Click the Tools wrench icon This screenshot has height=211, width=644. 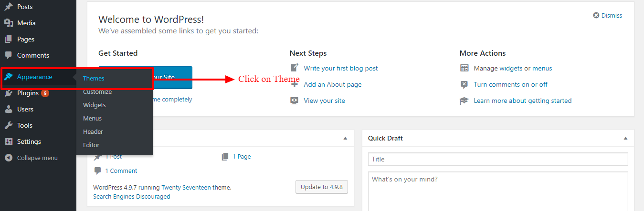tap(8, 125)
